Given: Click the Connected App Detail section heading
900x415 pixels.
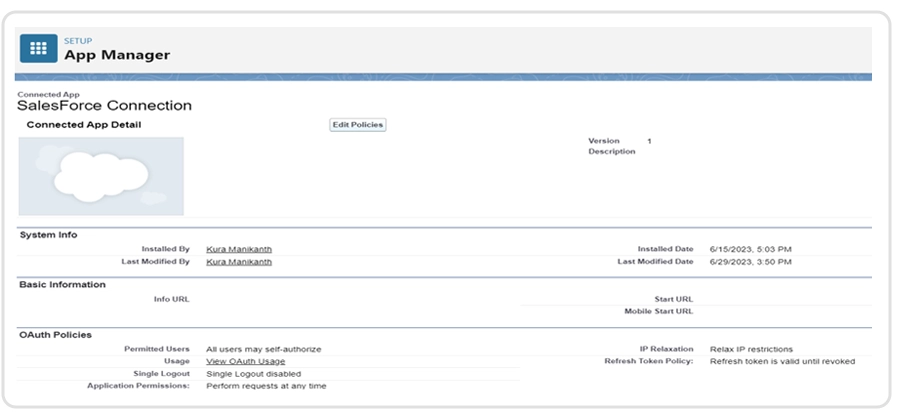Looking at the screenshot, I should click(x=83, y=125).
